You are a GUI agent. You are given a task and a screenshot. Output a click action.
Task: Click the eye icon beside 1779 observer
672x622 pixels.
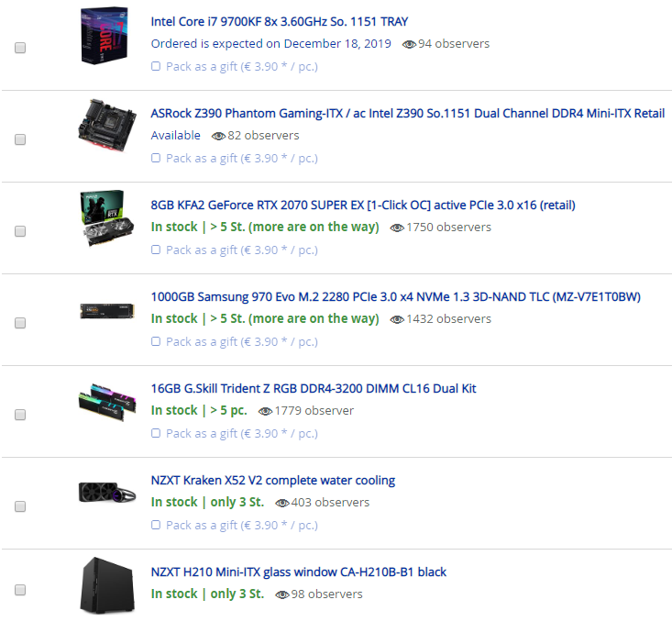click(x=265, y=411)
